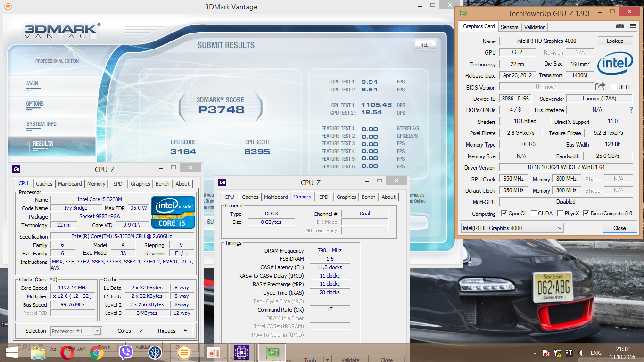The width and height of the screenshot is (644, 362).
Task: Open the Windows Start button
Action: (x=12, y=353)
